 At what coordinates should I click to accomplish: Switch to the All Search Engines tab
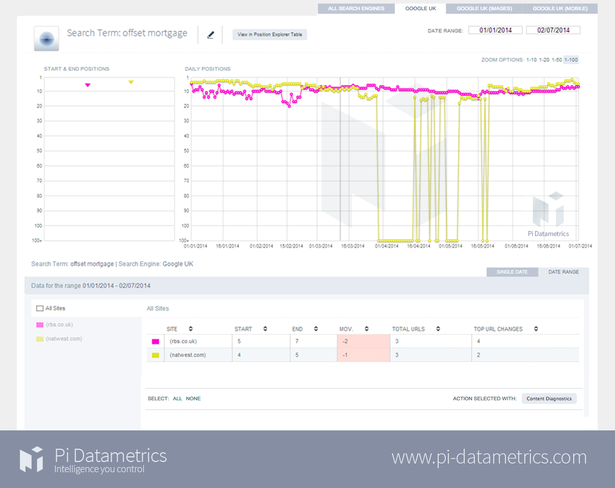coord(355,8)
